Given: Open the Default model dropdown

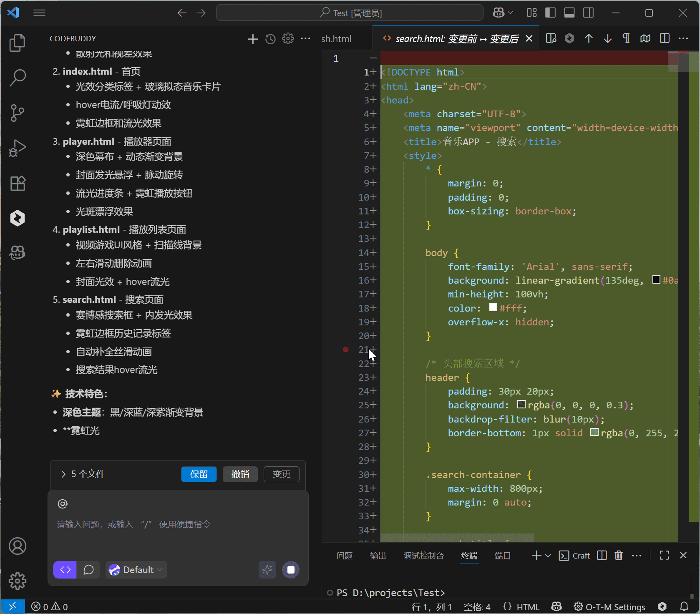Looking at the screenshot, I should tap(136, 570).
